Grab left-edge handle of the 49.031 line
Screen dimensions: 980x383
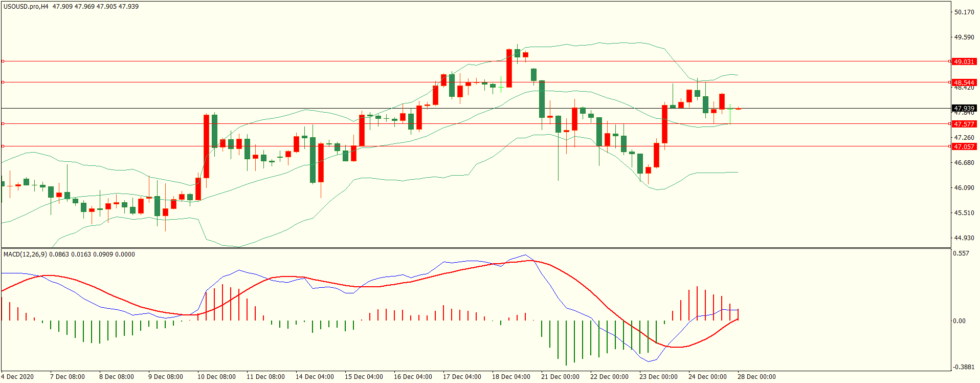3,61
